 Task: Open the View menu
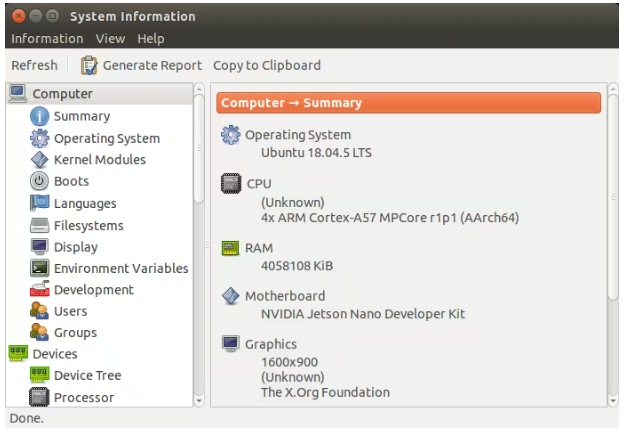point(110,39)
